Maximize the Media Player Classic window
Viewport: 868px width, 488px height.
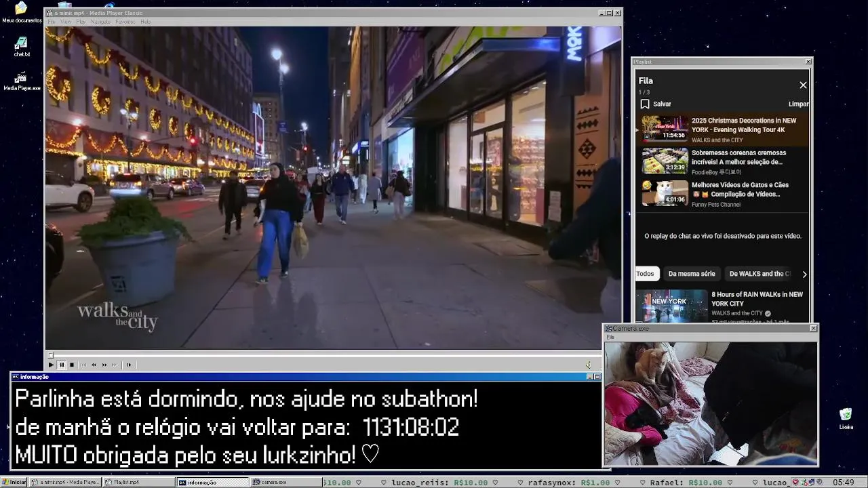click(x=609, y=13)
